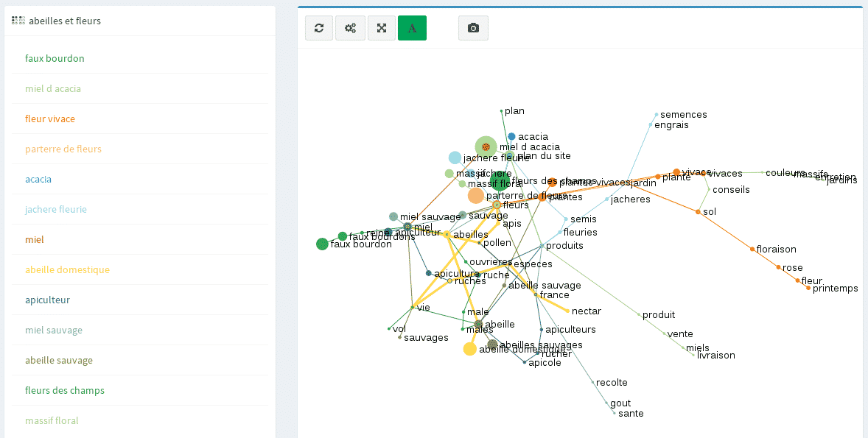This screenshot has height=438, width=868.
Task: Click the refresh graph toolbar icon
Action: pyautogui.click(x=319, y=28)
